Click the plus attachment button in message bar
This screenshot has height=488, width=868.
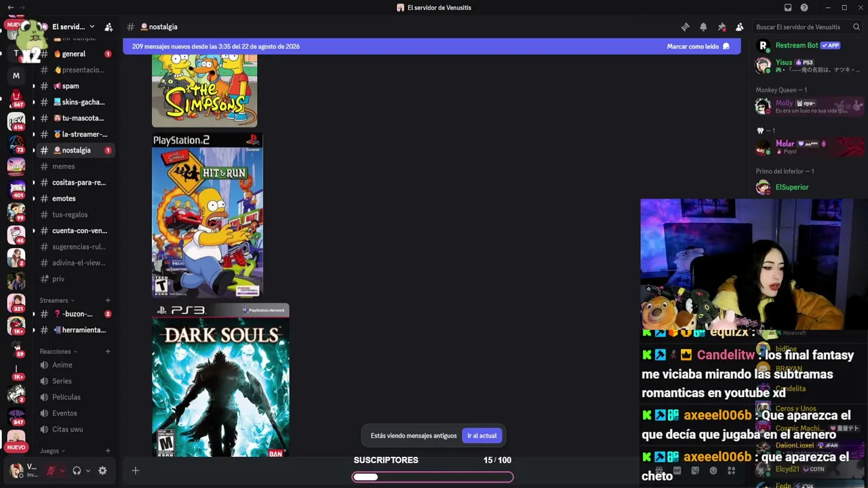136,470
